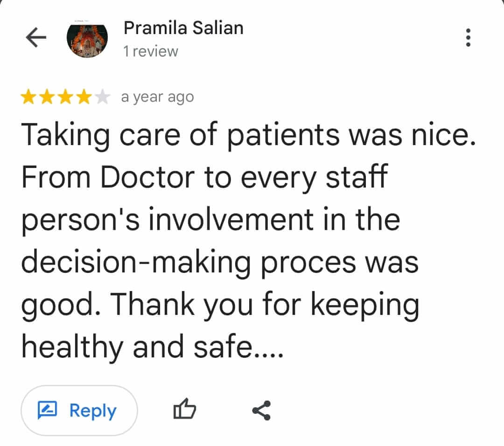Image resolution: width=504 pixels, height=446 pixels.
Task: Tap the "decision-making proces was" line
Action: coord(220,263)
